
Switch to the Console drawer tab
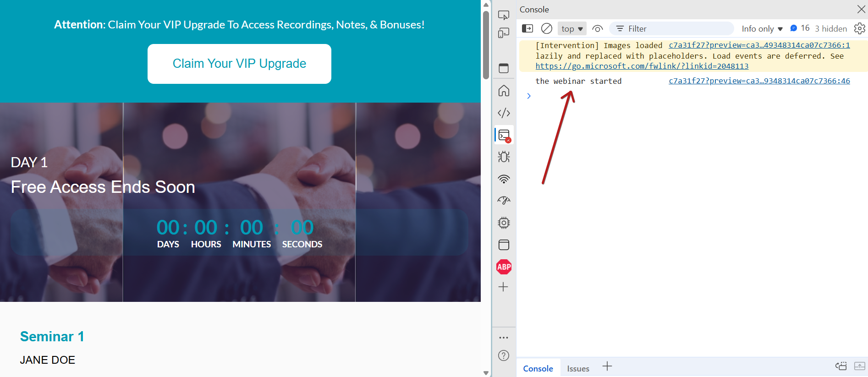click(538, 368)
